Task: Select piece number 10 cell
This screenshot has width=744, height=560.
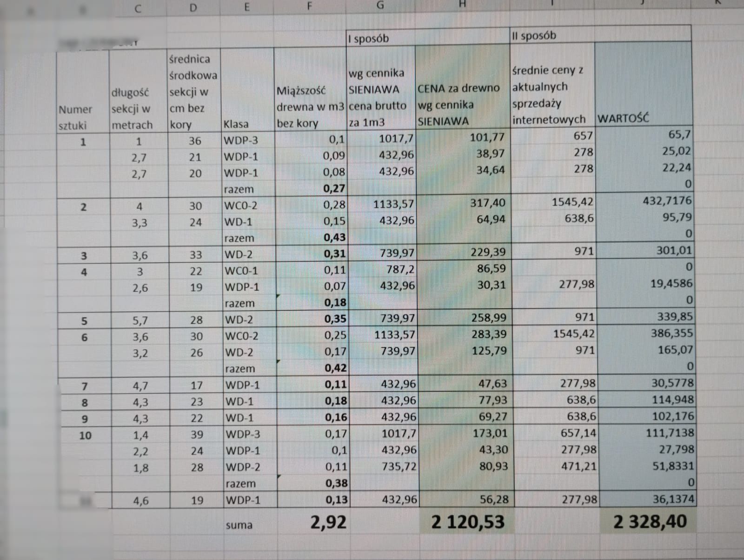Action: click(85, 435)
